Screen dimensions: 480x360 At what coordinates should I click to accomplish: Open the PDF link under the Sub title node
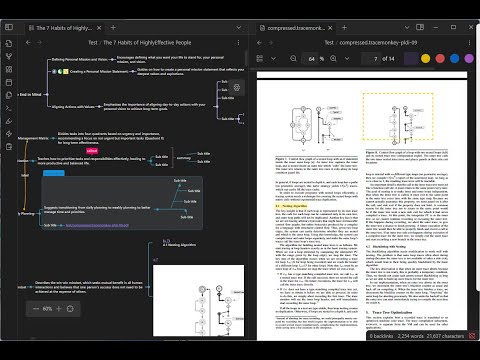point(97,225)
